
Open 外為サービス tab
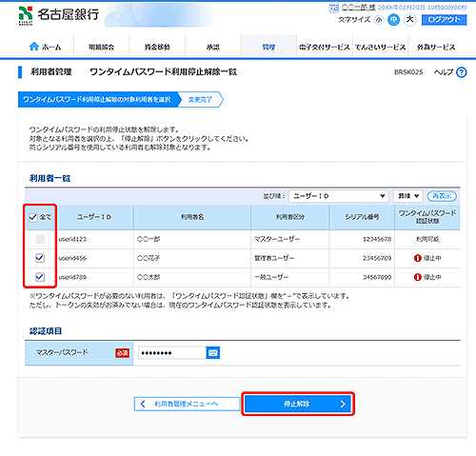(x=436, y=47)
